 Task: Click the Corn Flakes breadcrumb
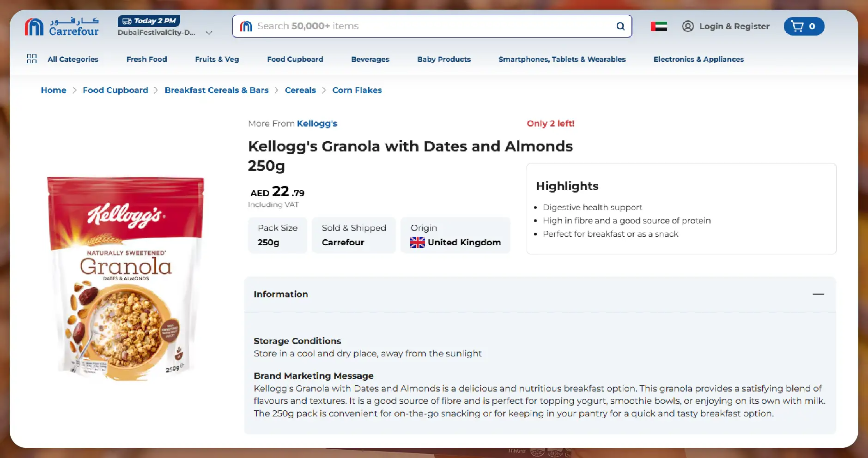(x=357, y=90)
